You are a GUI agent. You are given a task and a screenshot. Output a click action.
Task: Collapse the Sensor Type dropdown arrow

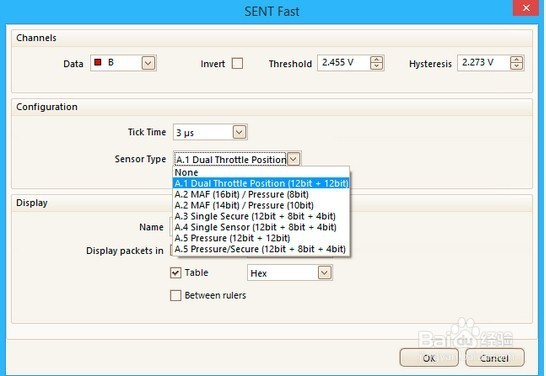coord(294,159)
